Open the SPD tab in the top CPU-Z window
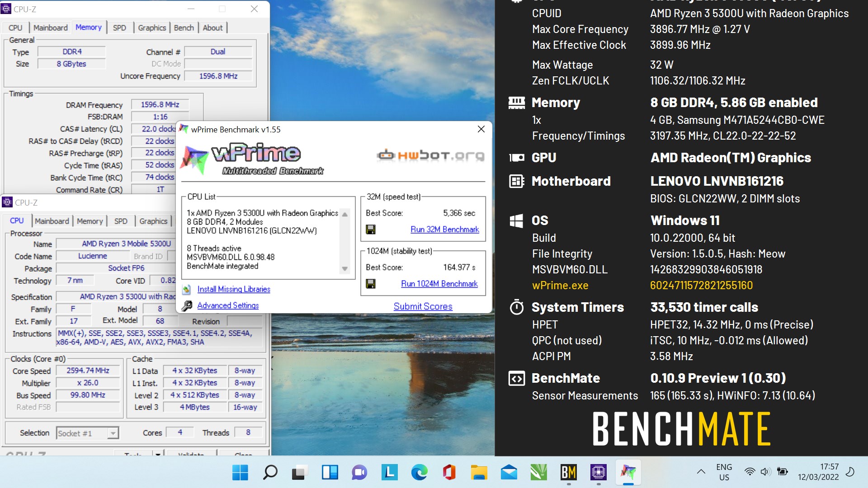Viewport: 868px width, 488px height. tap(119, 28)
